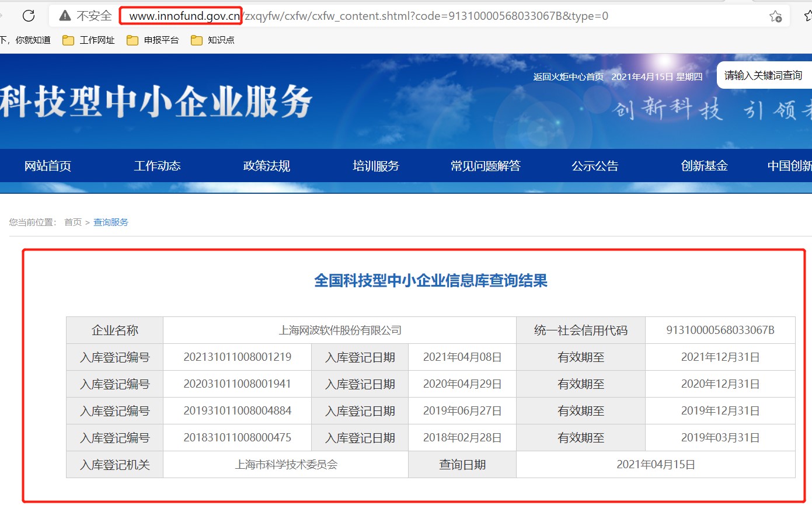Select registration number 201831011008000475

238,438
